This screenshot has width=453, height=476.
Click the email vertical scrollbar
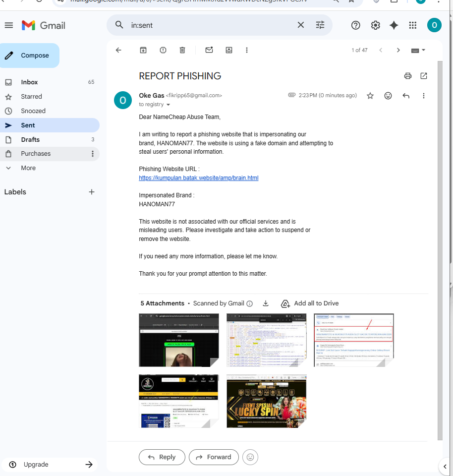pyautogui.click(x=440, y=250)
